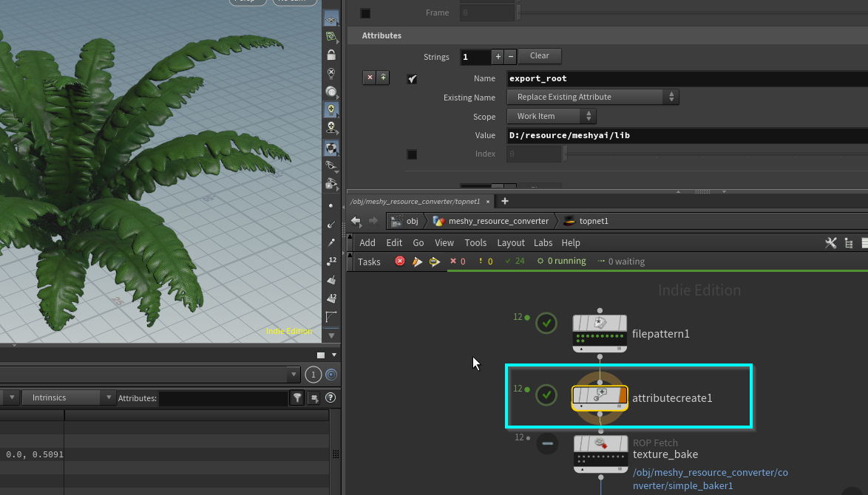Enable lightbulb-with-shadow lighting mode
The height and width of the screenshot is (495, 868).
pyautogui.click(x=331, y=128)
